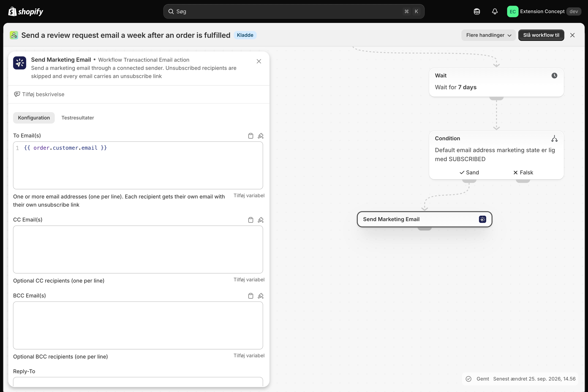Click inside the BCC Email(s) field
Viewport: 588px width, 392px height.
click(x=138, y=326)
